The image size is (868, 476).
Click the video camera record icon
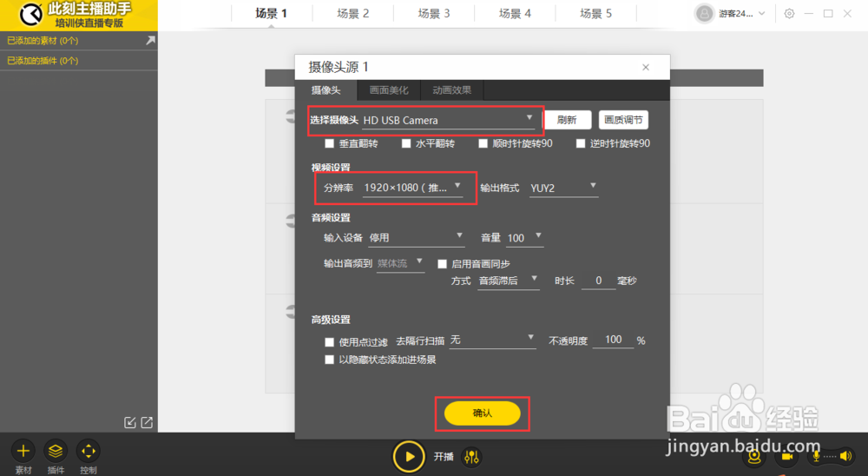(x=786, y=457)
